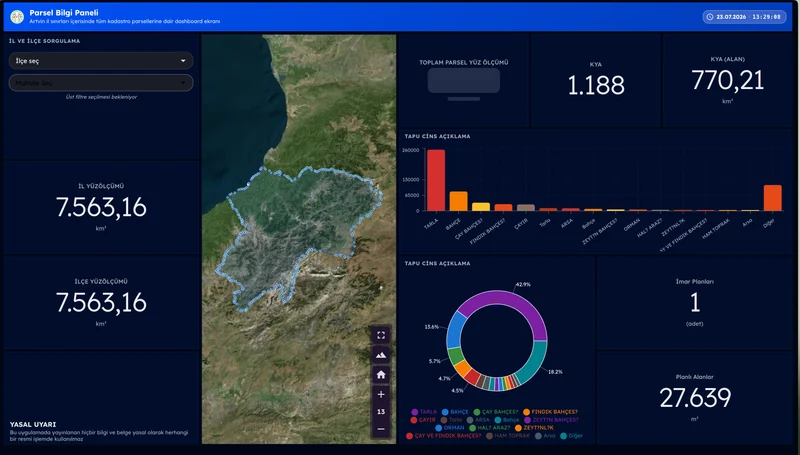Click red 4.5% donut segment

point(472,377)
